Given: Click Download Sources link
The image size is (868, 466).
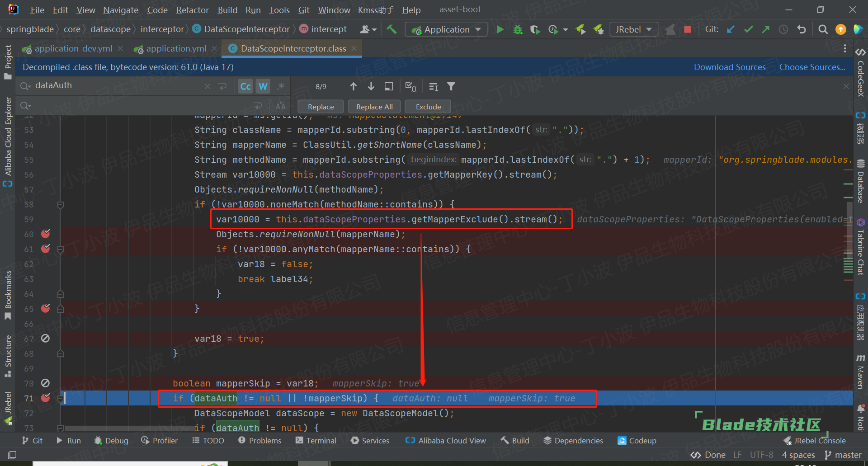Looking at the screenshot, I should point(730,67).
